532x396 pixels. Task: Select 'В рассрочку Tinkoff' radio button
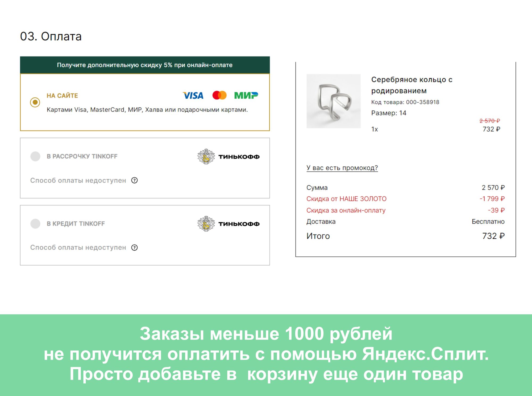[x=35, y=156]
